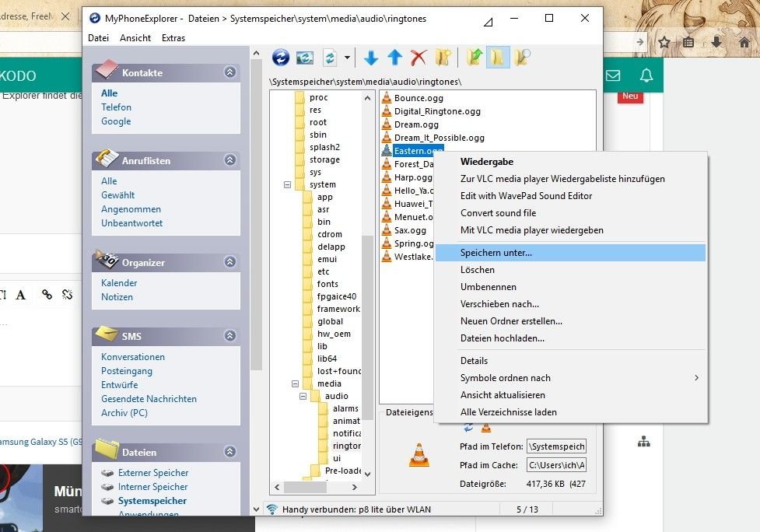Select the Digital_Ringtone.ogg file
Image resolution: width=760 pixels, height=532 pixels.
[437, 111]
